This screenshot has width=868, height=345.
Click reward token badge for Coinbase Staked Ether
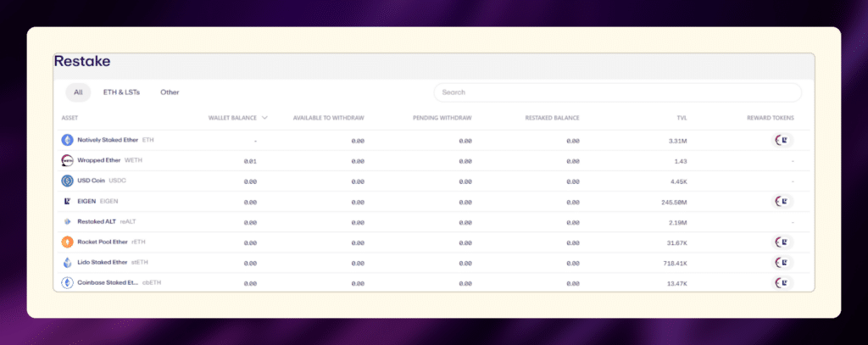(782, 283)
